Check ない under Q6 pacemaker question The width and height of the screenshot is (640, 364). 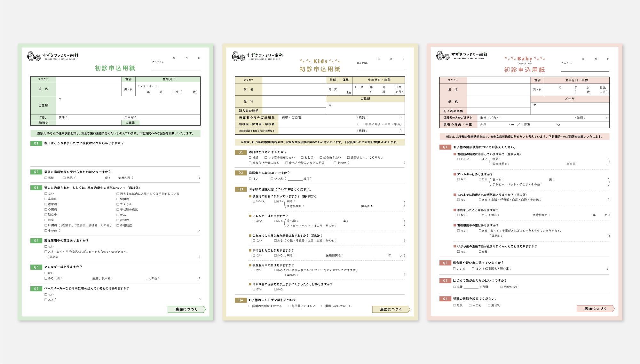pyautogui.click(x=46, y=295)
